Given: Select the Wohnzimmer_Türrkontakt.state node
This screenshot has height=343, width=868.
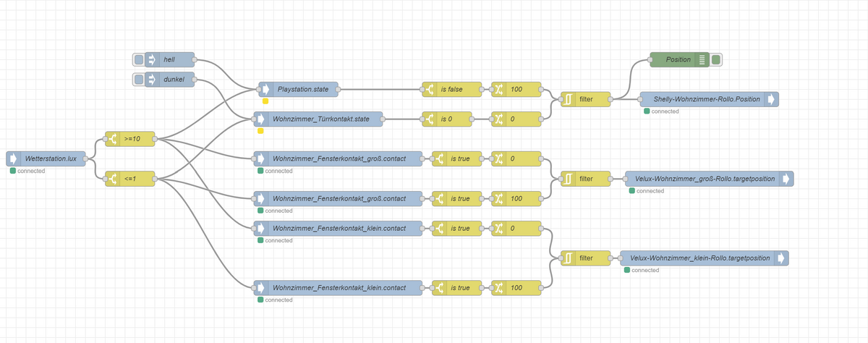Looking at the screenshot, I should [x=320, y=118].
